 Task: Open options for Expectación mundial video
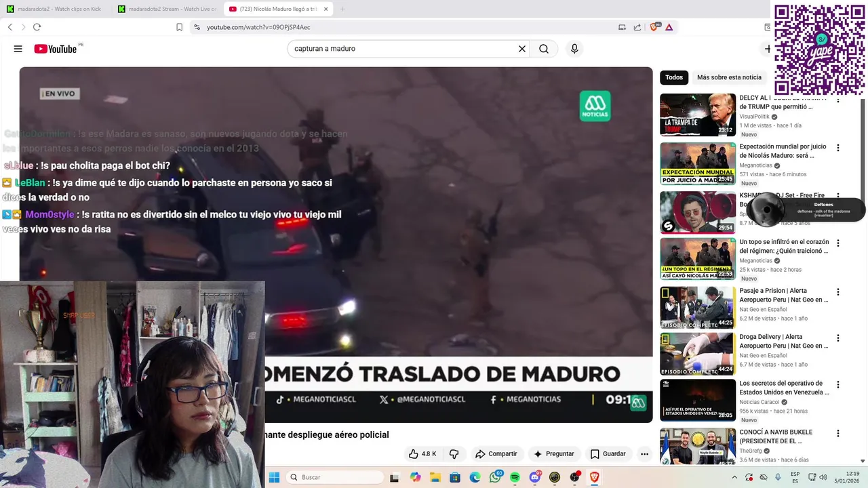coord(837,148)
